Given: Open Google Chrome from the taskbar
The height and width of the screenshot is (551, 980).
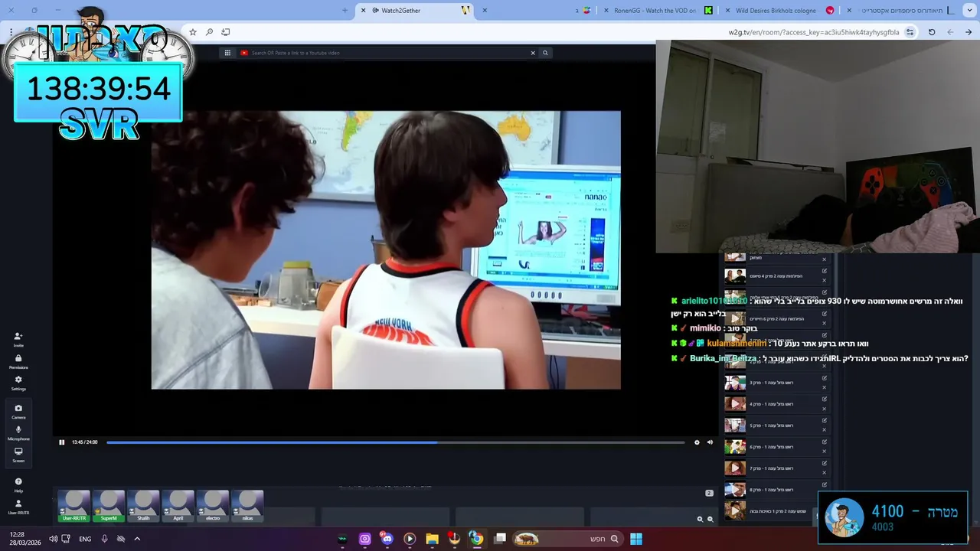Looking at the screenshot, I should [x=476, y=539].
